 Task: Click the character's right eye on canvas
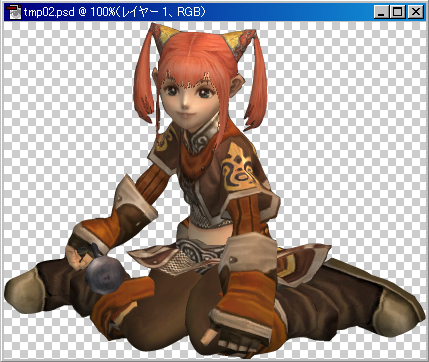click(204, 92)
